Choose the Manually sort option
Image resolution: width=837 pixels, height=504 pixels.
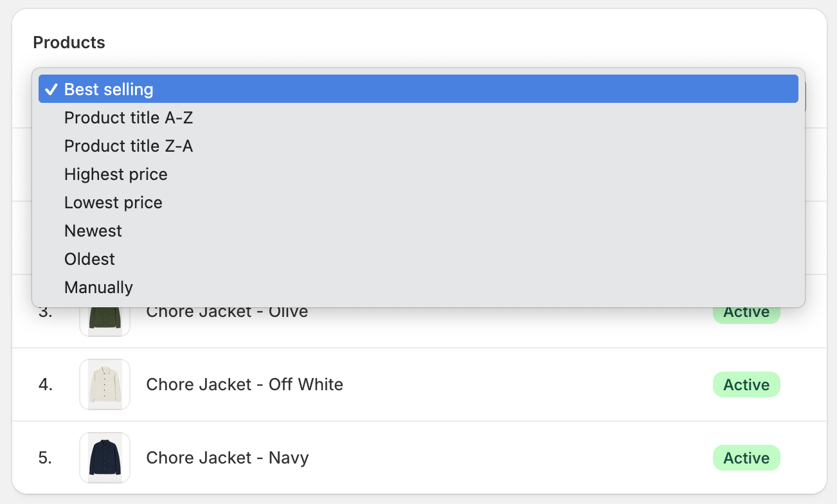click(x=98, y=287)
